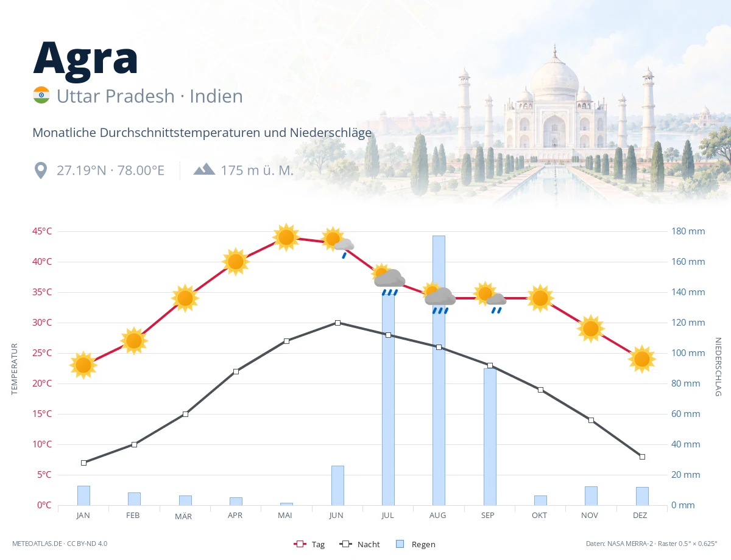Click the location pin icon beside the coordinates

(x=41, y=170)
